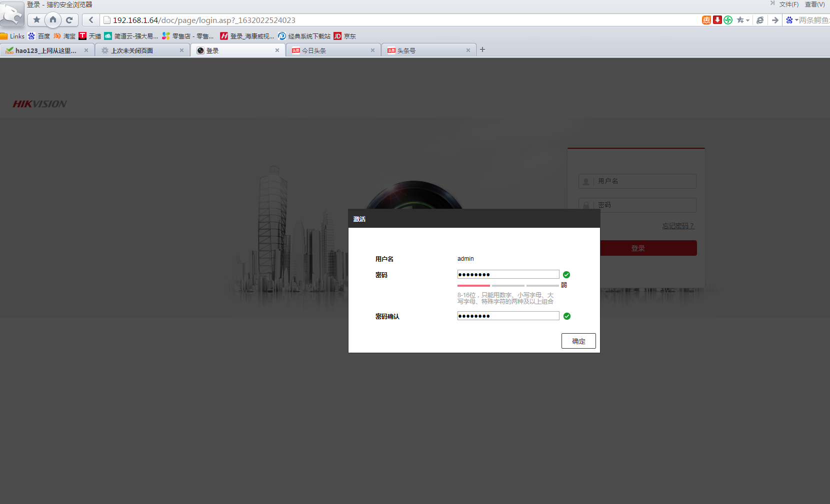Confirm activation with 确定 button

[578, 341]
